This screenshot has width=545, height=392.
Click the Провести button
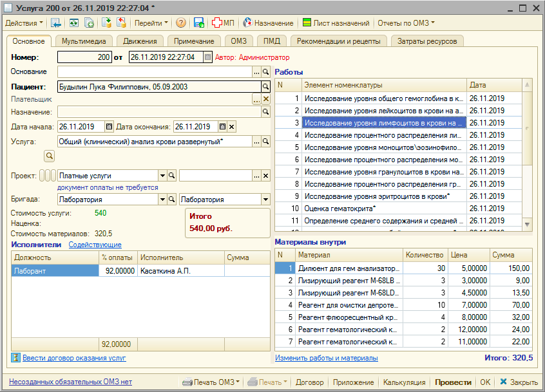pyautogui.click(x=453, y=382)
